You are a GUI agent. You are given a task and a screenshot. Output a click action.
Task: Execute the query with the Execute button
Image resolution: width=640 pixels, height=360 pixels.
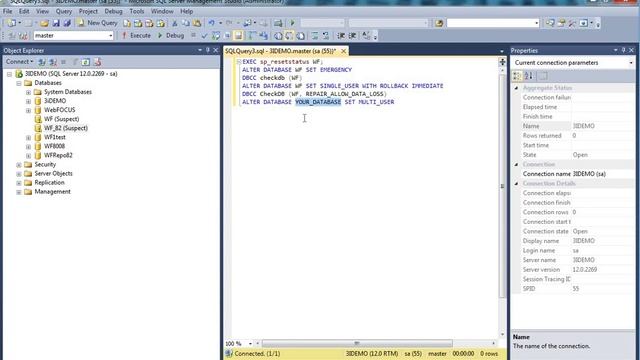[x=136, y=36]
